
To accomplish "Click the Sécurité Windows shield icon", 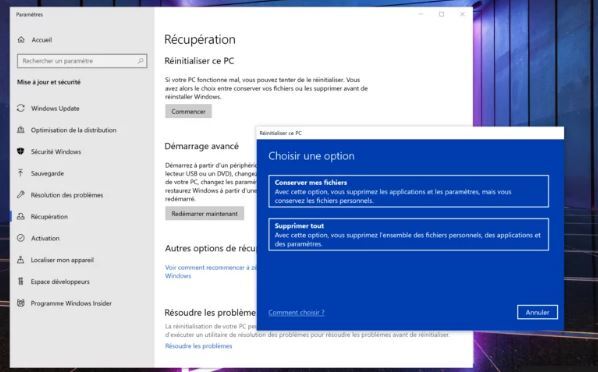I will click(x=21, y=151).
